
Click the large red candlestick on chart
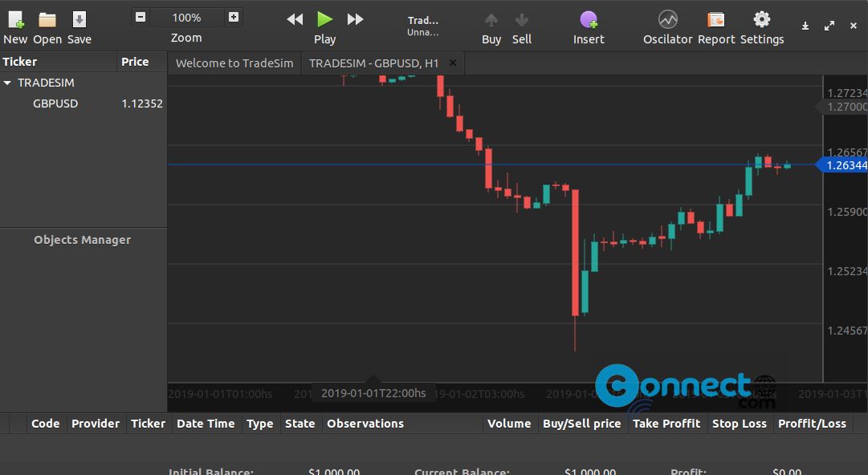pyautogui.click(x=575, y=253)
